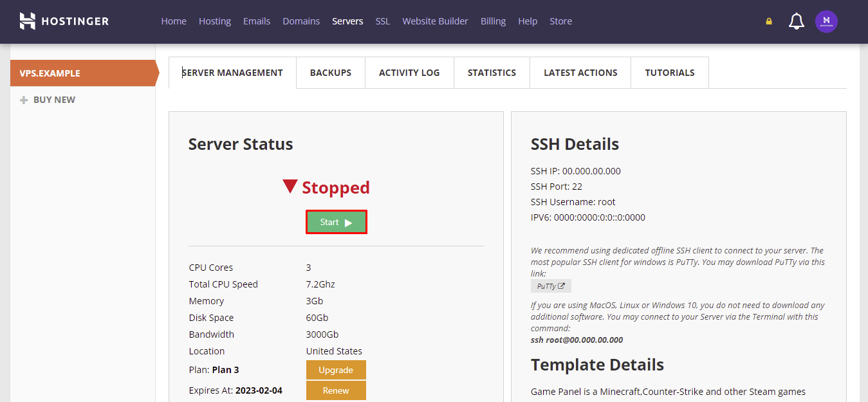Navigate to Domains in the top menu

301,21
